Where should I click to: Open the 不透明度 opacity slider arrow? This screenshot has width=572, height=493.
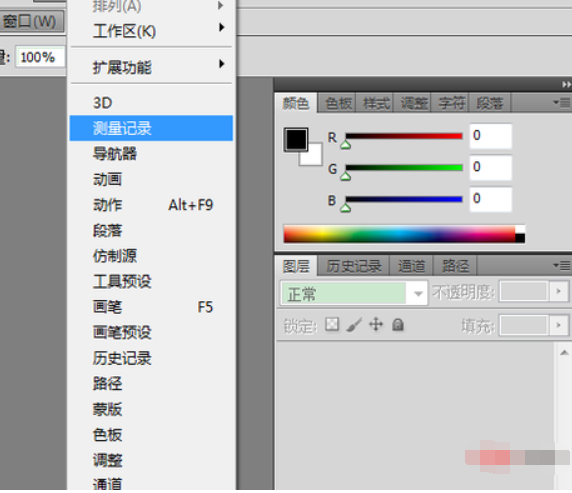click(559, 291)
